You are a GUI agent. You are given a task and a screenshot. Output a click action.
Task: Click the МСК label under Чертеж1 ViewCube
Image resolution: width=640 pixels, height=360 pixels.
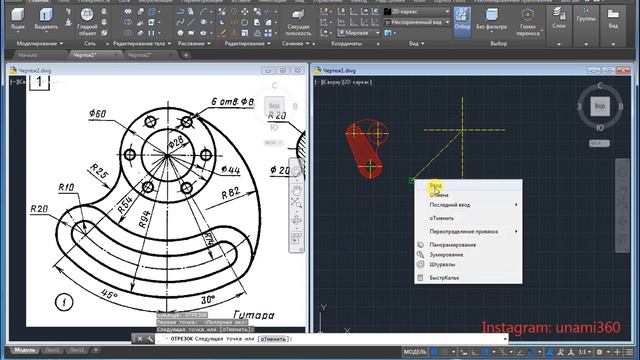click(599, 143)
